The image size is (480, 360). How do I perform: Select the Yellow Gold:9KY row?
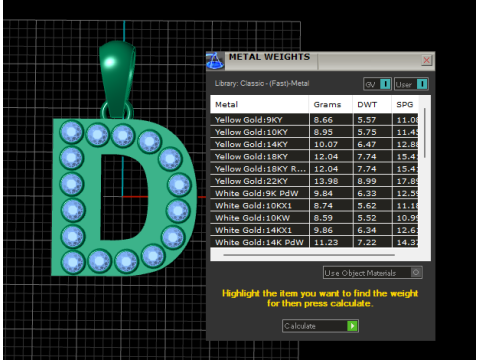(314, 120)
